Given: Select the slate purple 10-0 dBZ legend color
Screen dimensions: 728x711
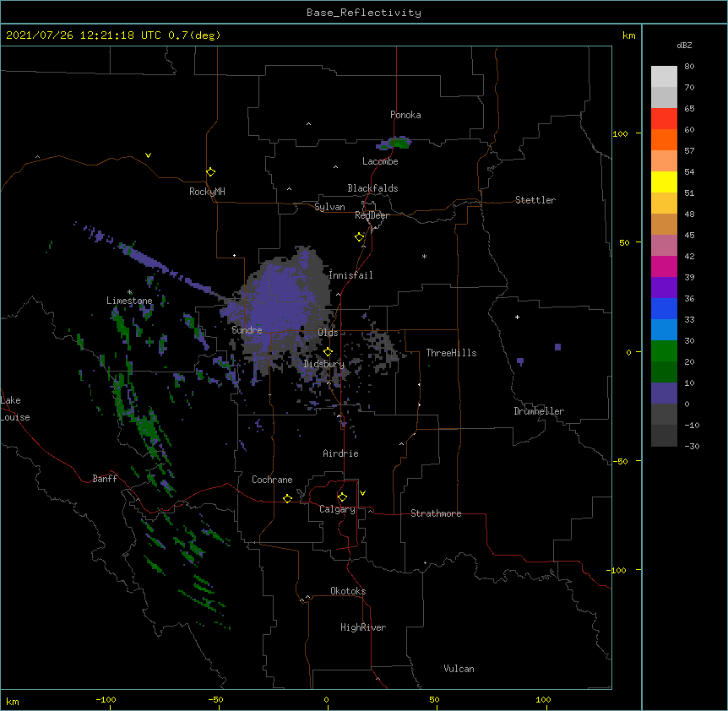Looking at the screenshot, I should [664, 393].
